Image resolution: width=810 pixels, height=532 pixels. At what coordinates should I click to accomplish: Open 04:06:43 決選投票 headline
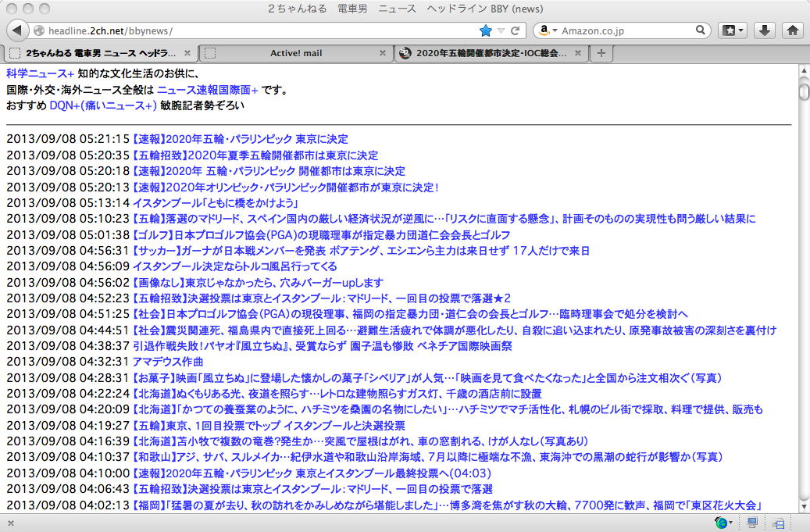click(312, 488)
